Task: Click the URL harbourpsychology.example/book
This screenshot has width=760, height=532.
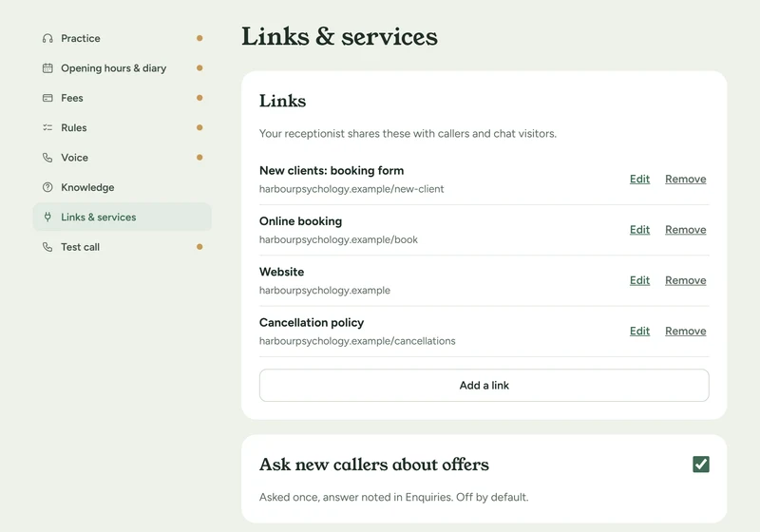Action: 338,239
